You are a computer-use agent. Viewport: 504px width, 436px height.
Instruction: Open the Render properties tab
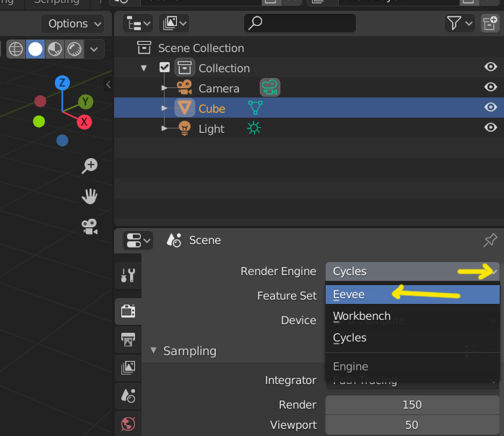click(128, 311)
